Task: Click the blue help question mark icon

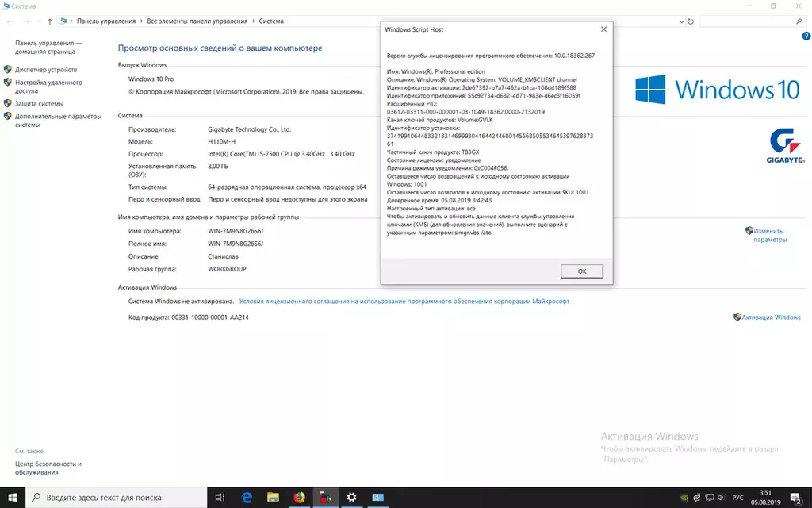Action: [802, 37]
